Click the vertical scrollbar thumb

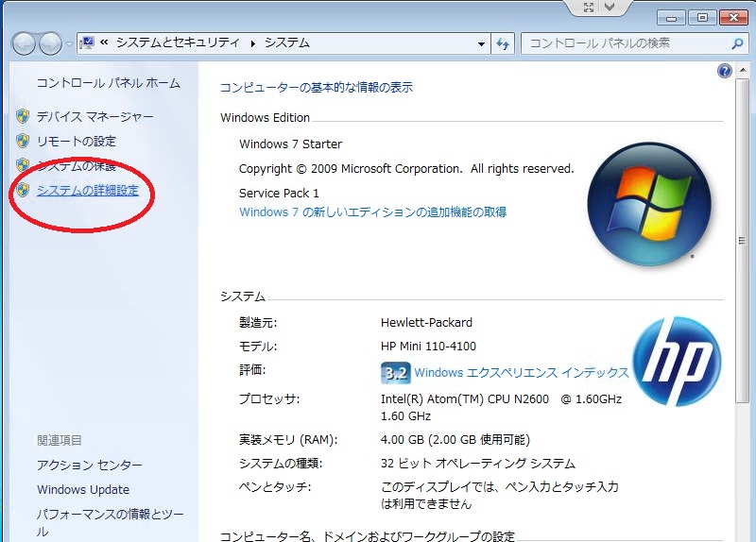(x=742, y=241)
